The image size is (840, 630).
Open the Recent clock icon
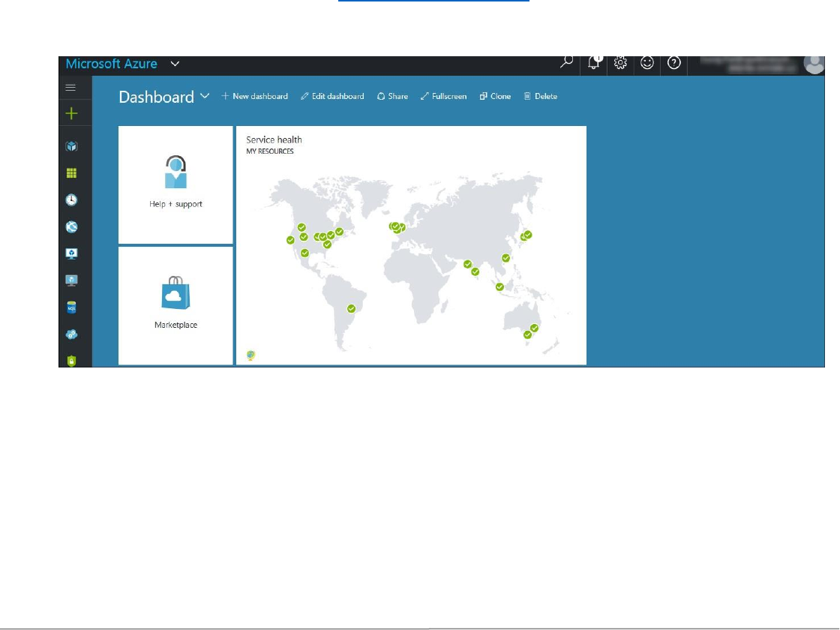coord(71,199)
